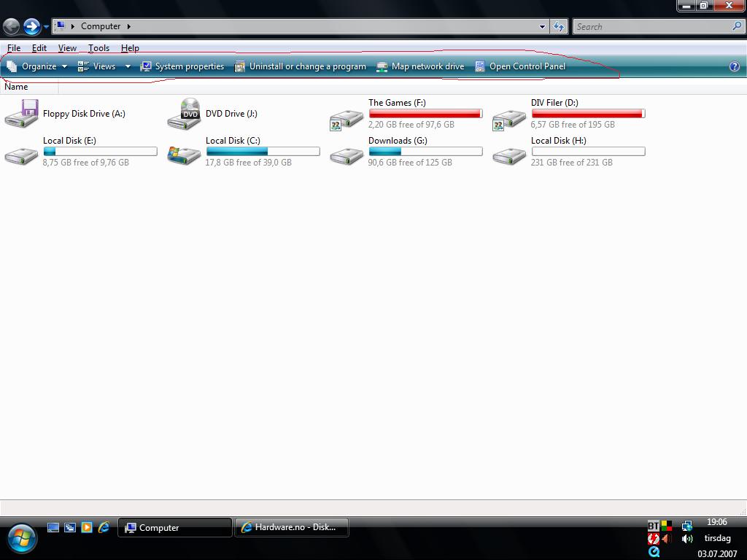Select the Local Disk (E:) drive icon
Screen dimensions: 747x560
coord(21,156)
